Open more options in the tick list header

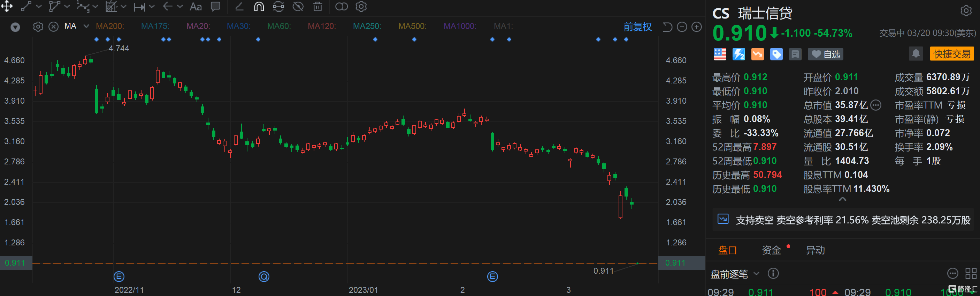(952, 273)
